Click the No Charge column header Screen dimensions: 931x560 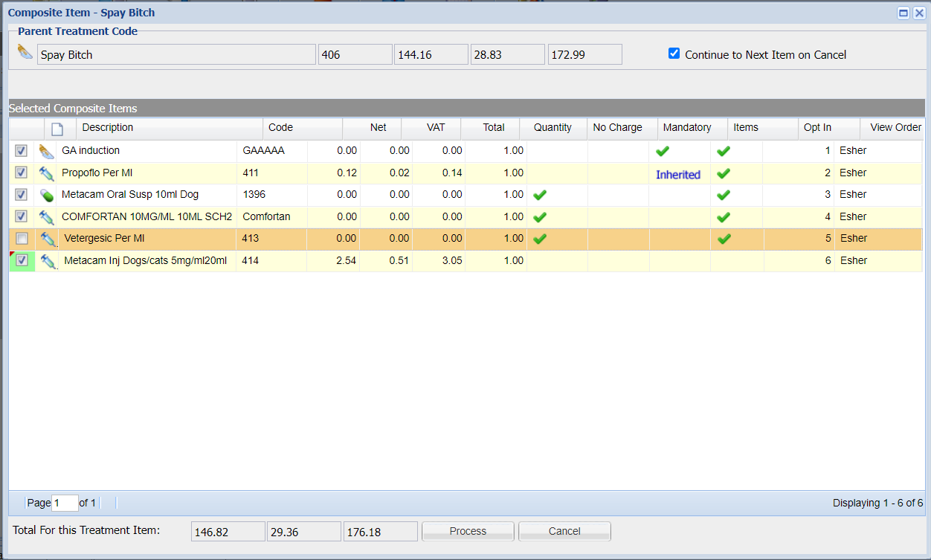coord(622,128)
